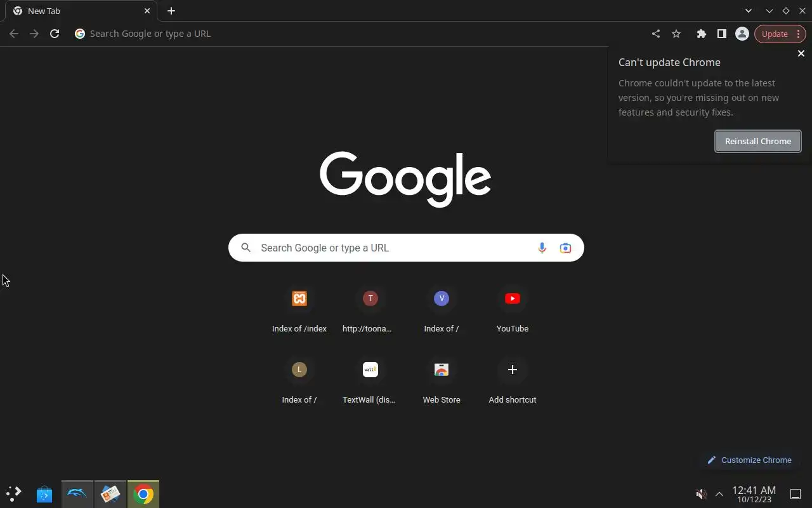
Task: Bookmark this tab with the star icon
Action: (x=676, y=34)
